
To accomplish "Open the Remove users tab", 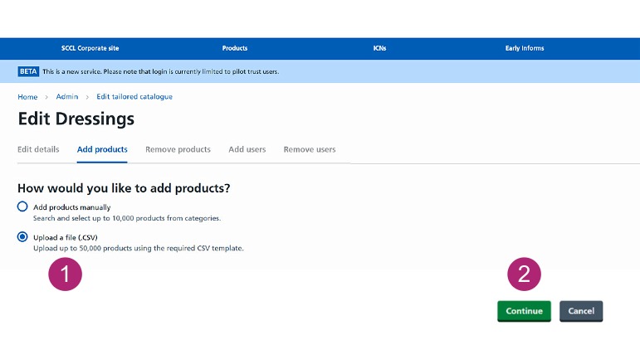I will 310,149.
